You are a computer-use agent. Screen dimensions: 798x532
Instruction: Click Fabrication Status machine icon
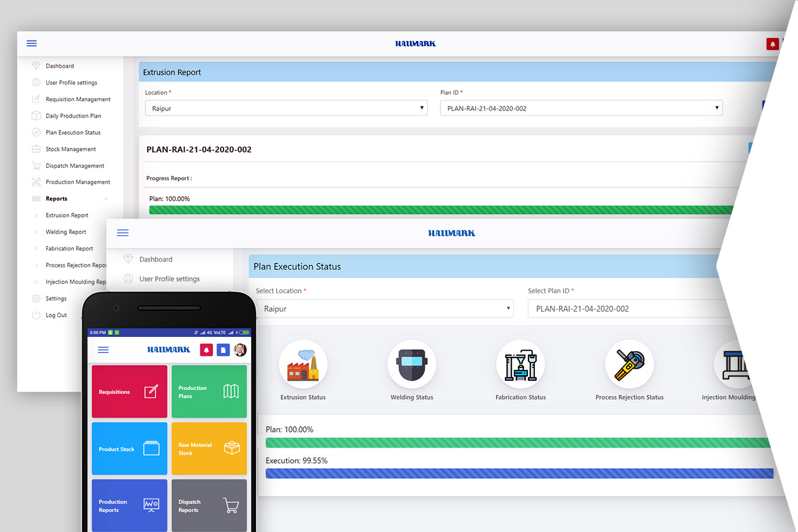(x=521, y=364)
